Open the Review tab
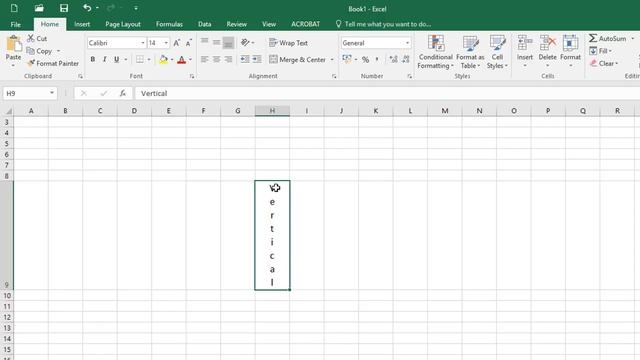 pyautogui.click(x=237, y=24)
